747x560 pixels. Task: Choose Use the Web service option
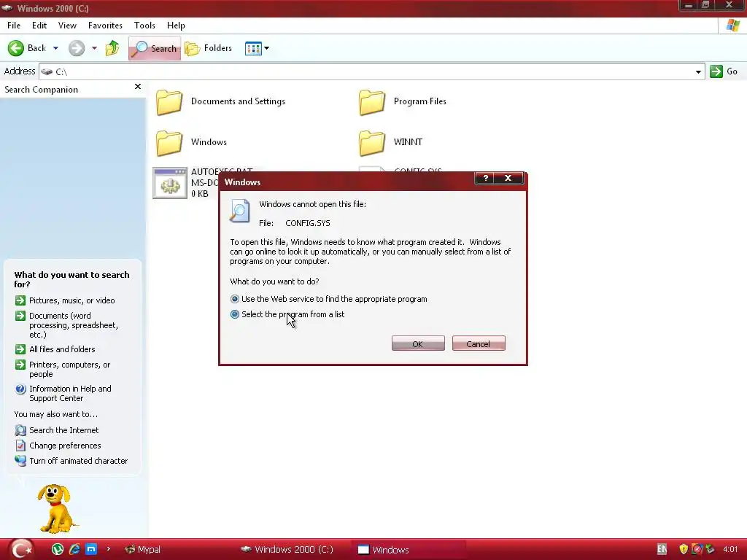tap(329, 299)
